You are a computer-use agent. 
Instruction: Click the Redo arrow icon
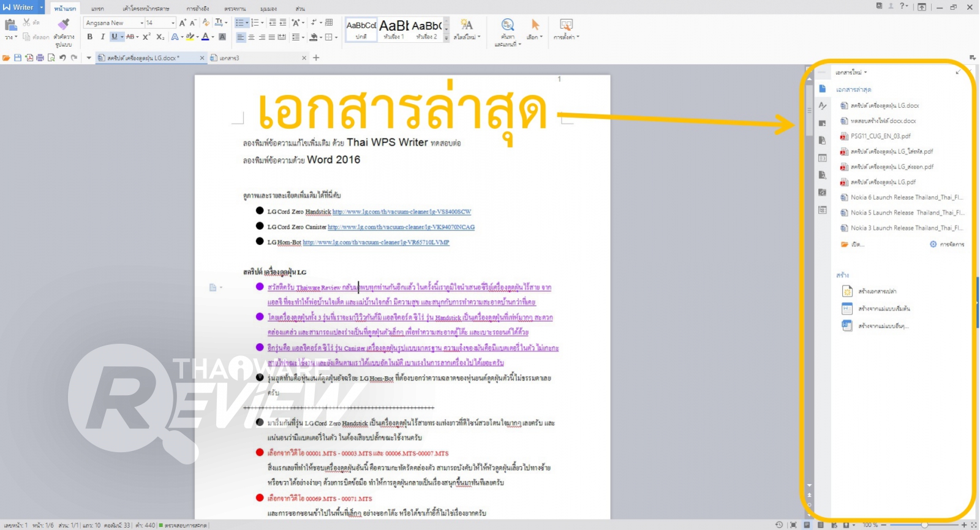[74, 58]
